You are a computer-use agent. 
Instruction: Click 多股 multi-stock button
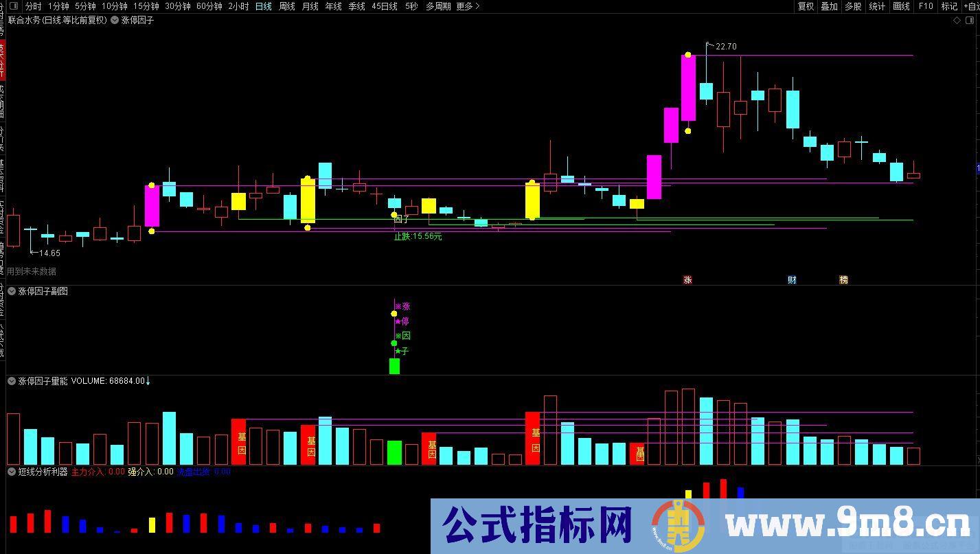tap(853, 6)
